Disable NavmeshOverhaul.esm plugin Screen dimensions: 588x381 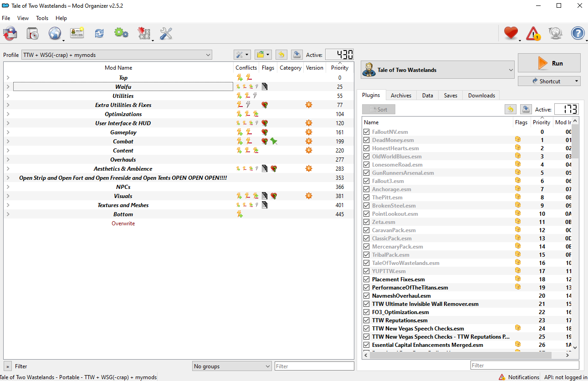tap(367, 295)
